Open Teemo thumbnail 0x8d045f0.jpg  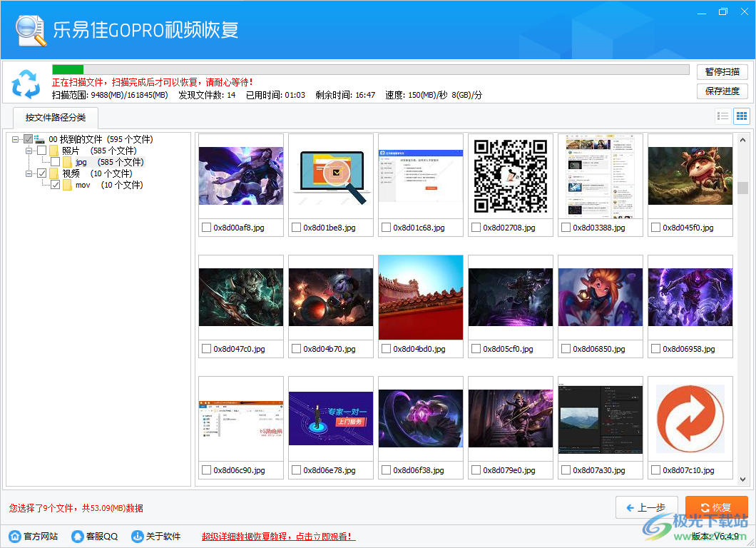pyautogui.click(x=690, y=176)
